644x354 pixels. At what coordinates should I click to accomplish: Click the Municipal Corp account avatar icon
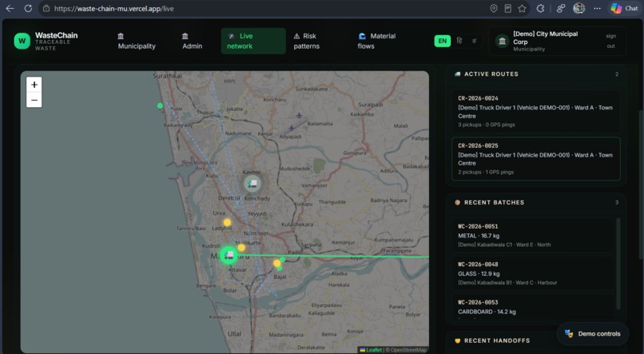coord(502,41)
